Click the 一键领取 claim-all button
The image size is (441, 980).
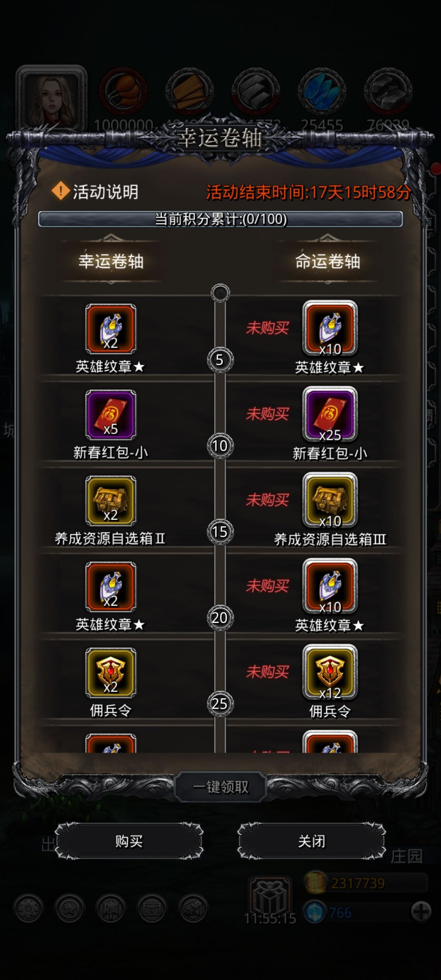pyautogui.click(x=220, y=787)
